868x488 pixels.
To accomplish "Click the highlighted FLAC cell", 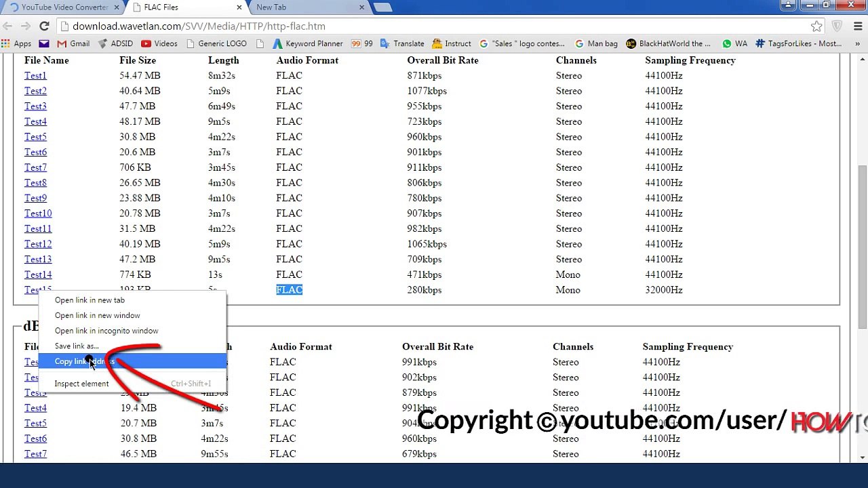I will coord(289,290).
